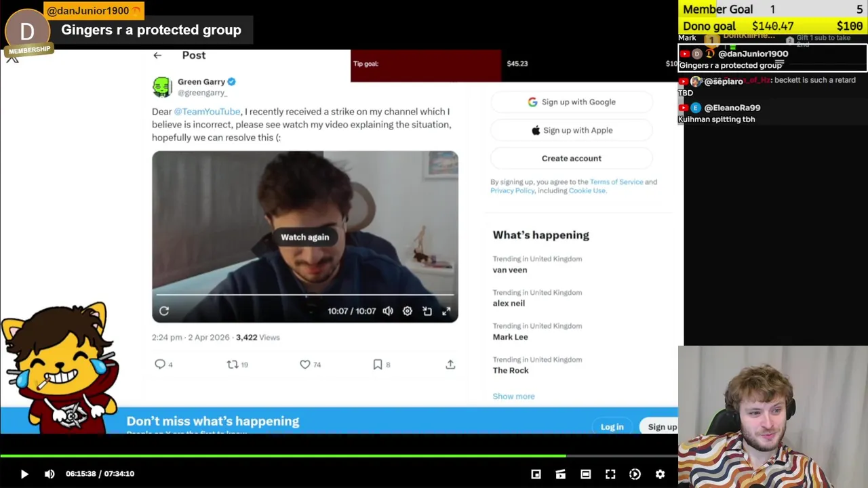Click Create account button

click(x=572, y=159)
